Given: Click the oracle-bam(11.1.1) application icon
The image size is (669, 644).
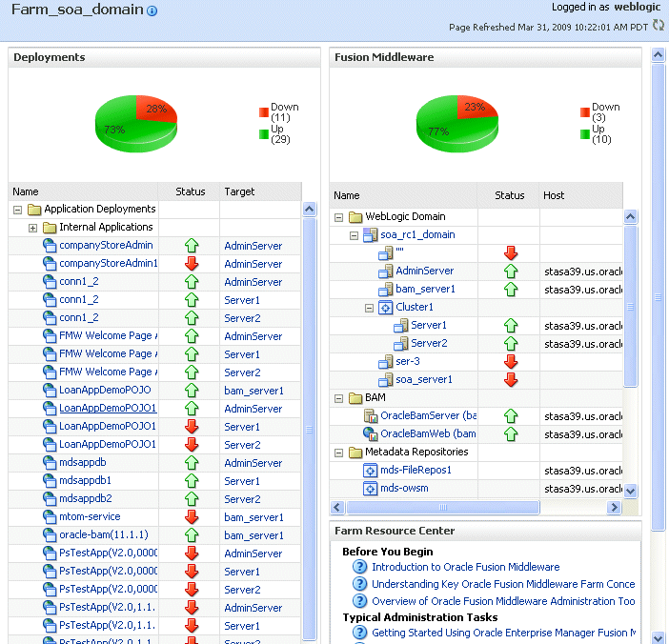Looking at the screenshot, I should click(50, 534).
